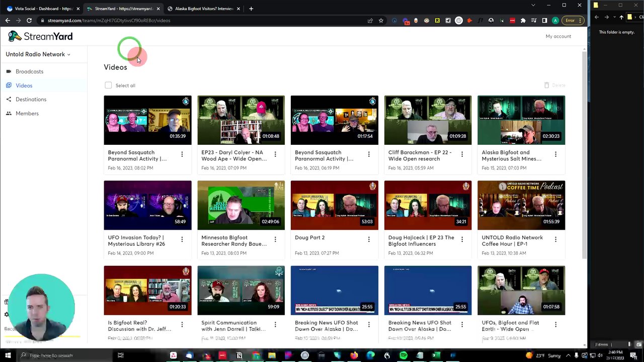Viewport: 644px width, 362px height.
Task: Open the browser Extensions puzzle icon
Action: [x=523, y=21]
